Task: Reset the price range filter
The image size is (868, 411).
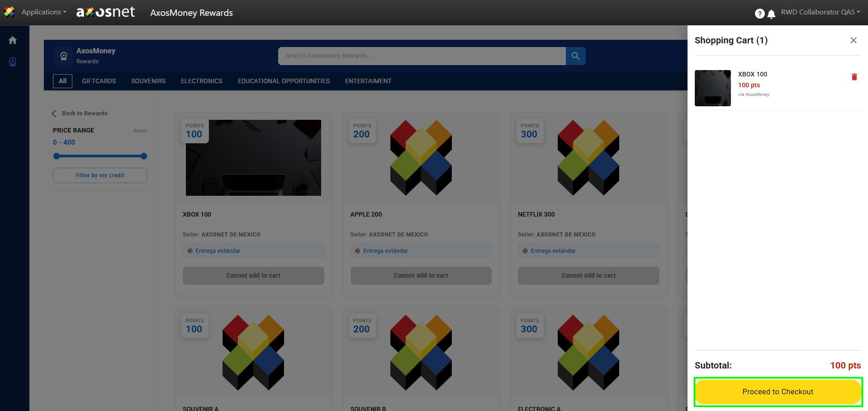Action: coord(140,131)
